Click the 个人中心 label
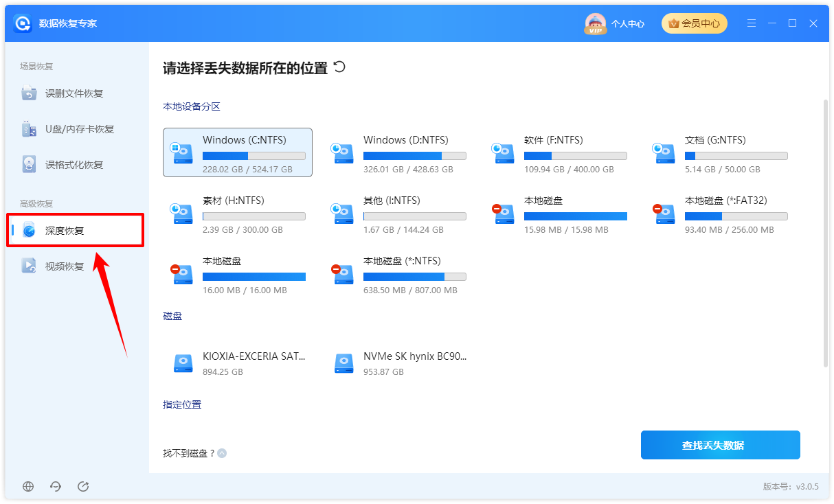This screenshot has height=504, width=834. [x=628, y=23]
